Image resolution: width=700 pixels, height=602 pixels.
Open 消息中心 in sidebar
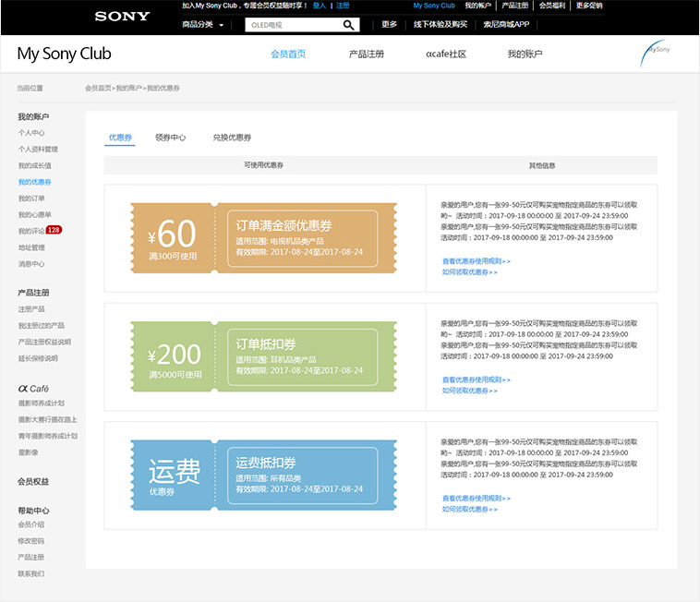pyautogui.click(x=31, y=264)
